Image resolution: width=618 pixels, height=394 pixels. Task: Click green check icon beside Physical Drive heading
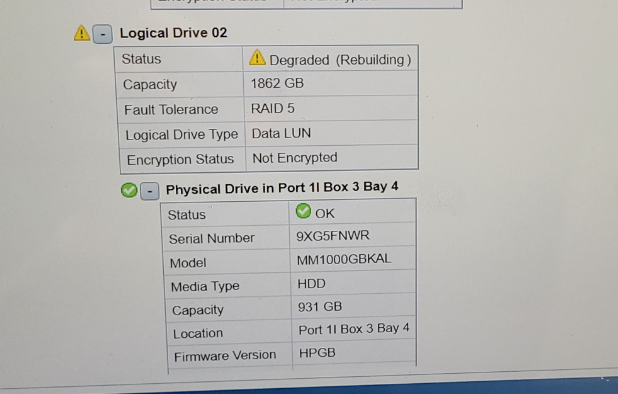pos(129,190)
